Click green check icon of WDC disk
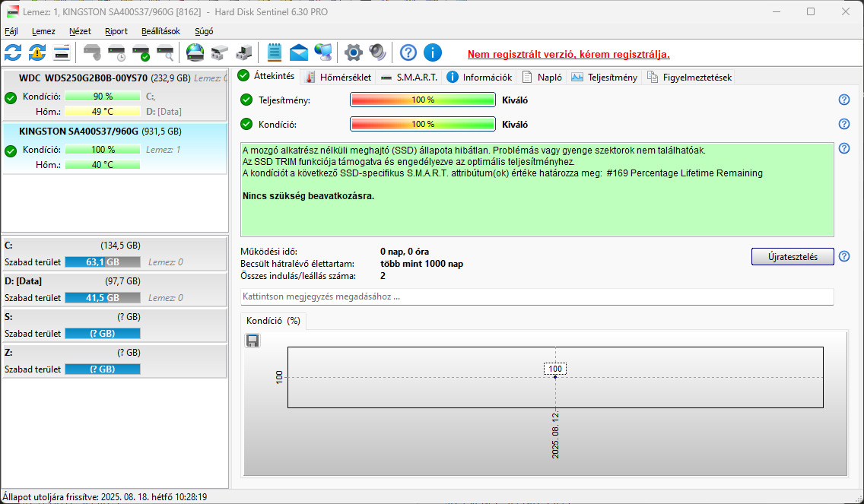Image resolution: width=864 pixels, height=504 pixels. point(11,98)
